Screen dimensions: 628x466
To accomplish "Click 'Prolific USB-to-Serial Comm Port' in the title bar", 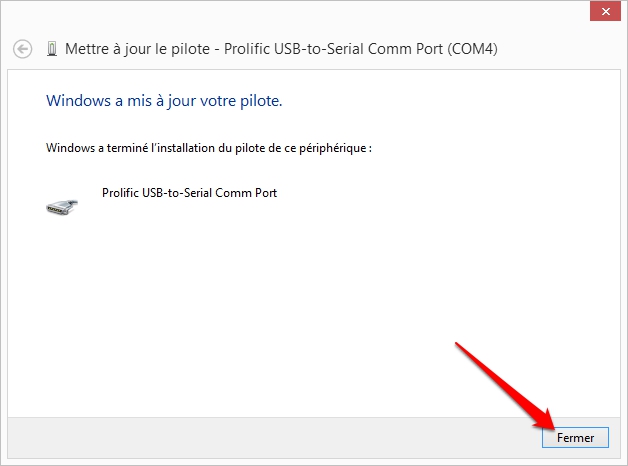I will point(333,49).
